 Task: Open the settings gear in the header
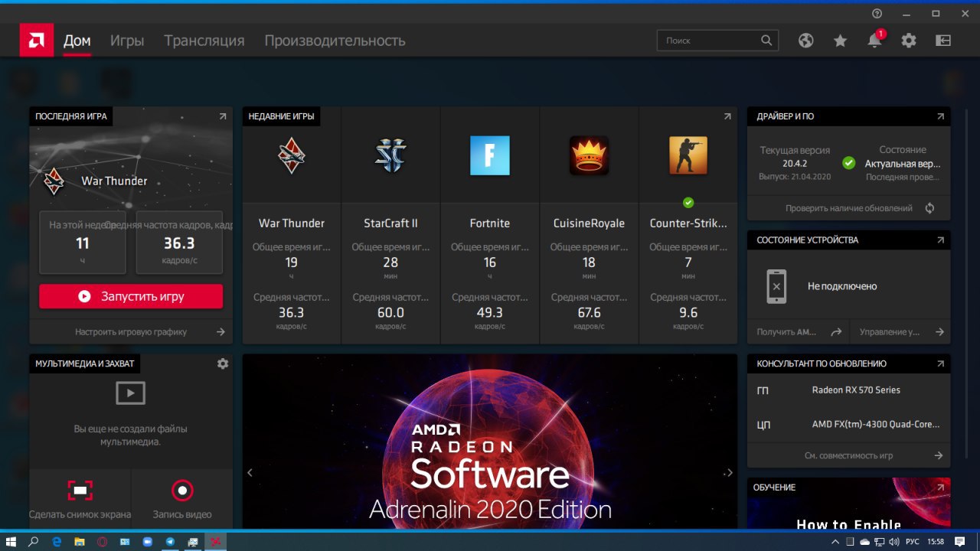909,41
